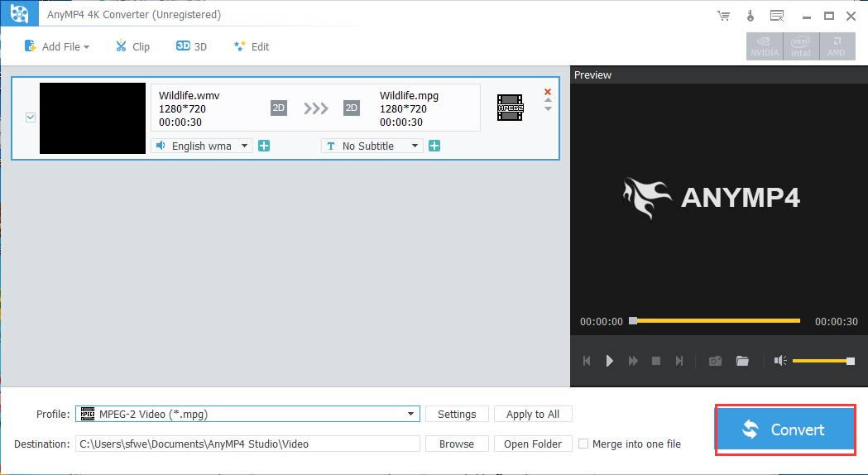Move the file down in list
Image resolution: width=868 pixels, height=475 pixels.
pos(548,108)
